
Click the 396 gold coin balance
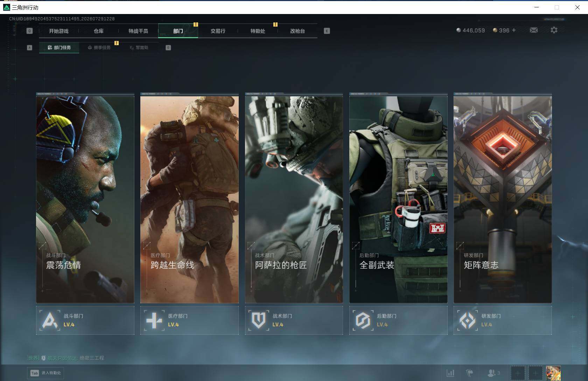501,30
